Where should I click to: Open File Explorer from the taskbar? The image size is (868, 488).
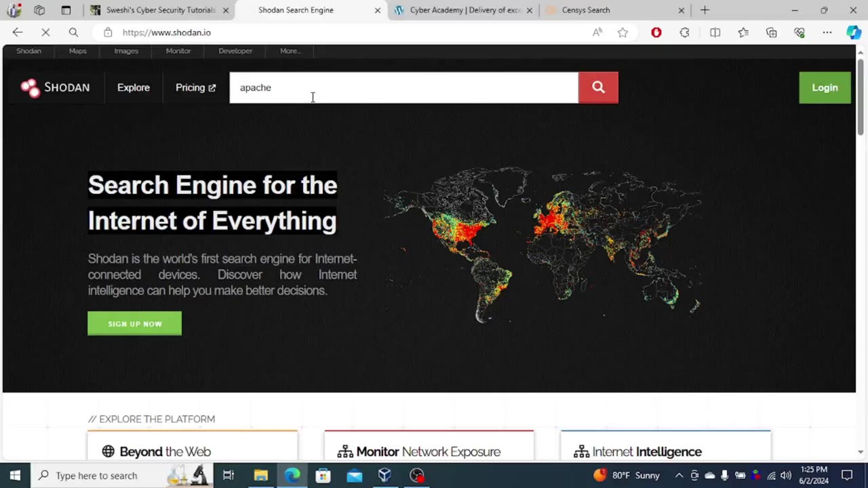point(261,475)
